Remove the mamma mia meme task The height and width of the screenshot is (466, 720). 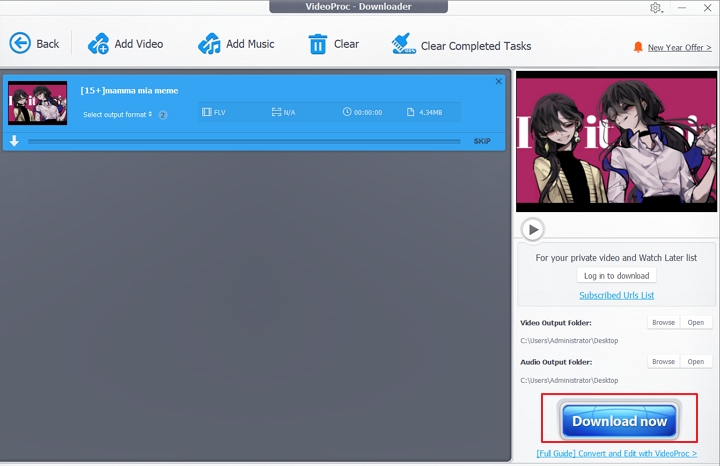point(499,81)
